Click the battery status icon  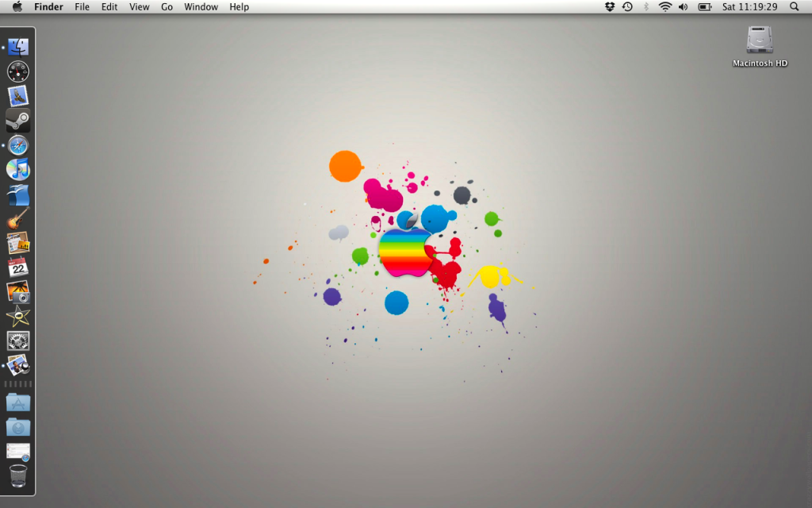pos(705,6)
